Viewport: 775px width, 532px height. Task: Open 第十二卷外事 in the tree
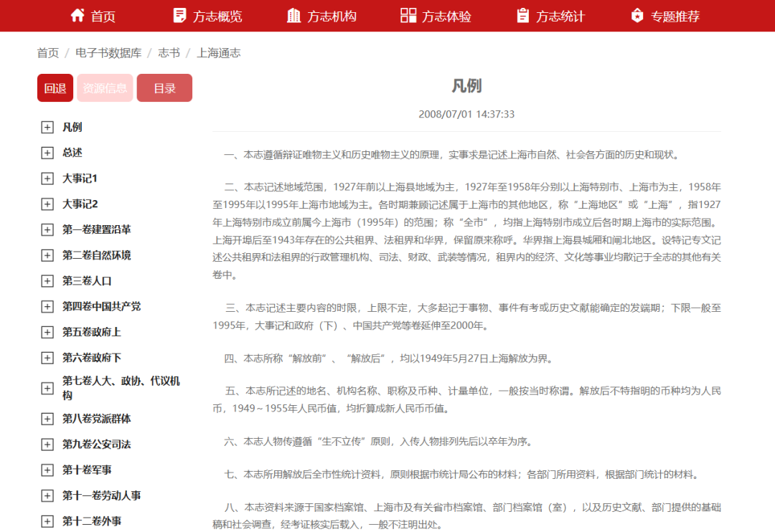click(x=91, y=522)
